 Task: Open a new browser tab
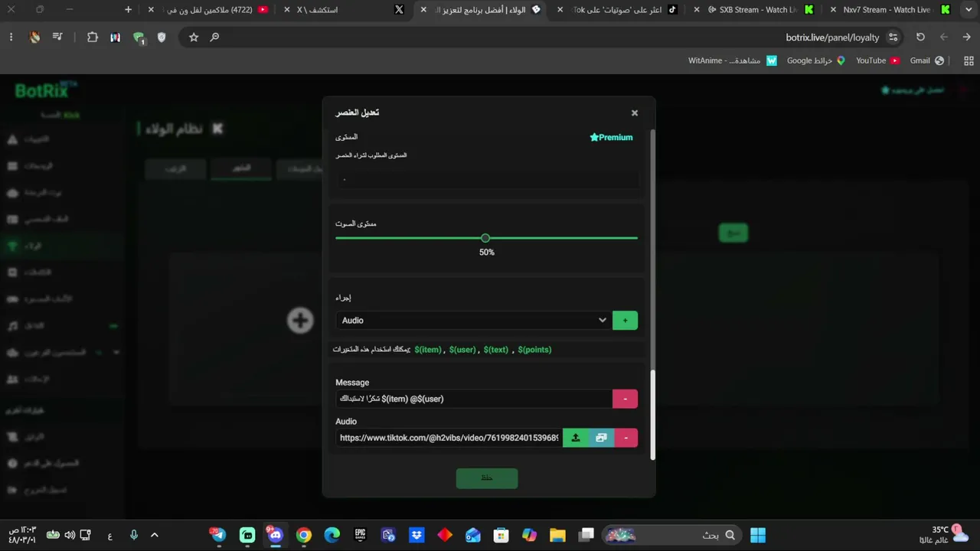click(128, 10)
